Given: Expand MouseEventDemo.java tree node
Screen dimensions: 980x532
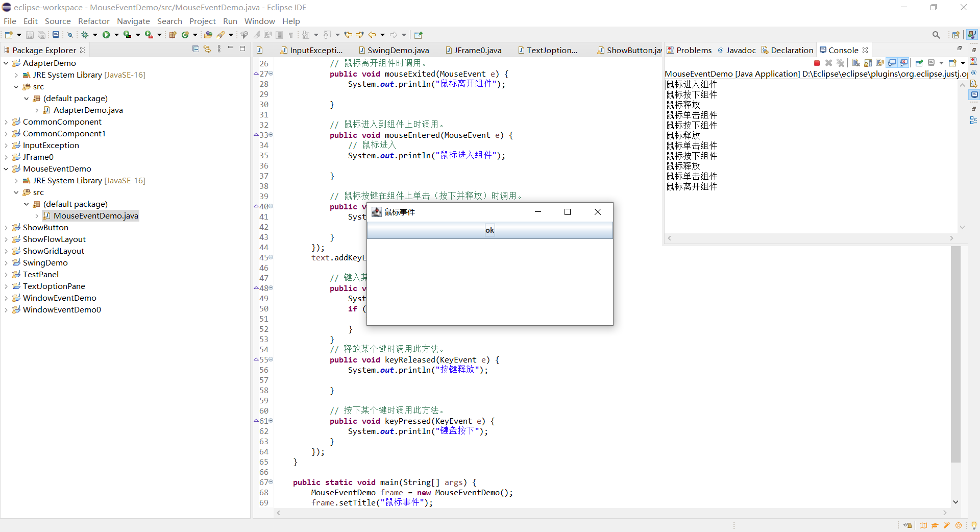Looking at the screenshot, I should [x=37, y=216].
